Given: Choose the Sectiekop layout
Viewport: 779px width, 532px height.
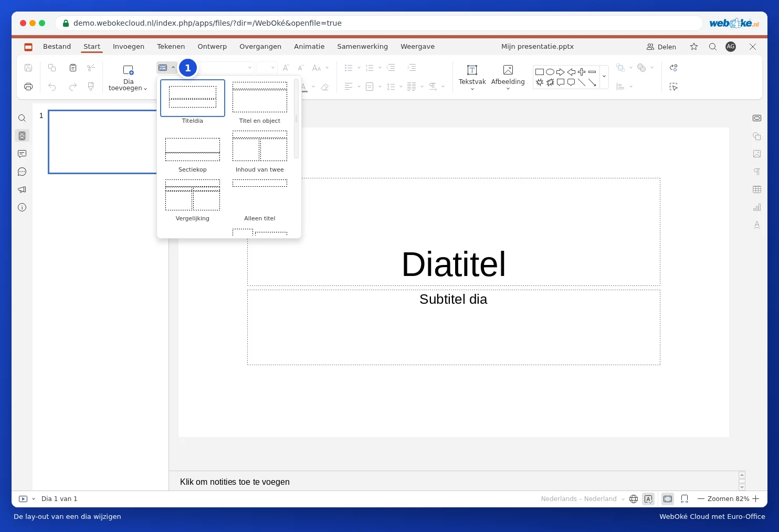Looking at the screenshot, I should 193,152.
